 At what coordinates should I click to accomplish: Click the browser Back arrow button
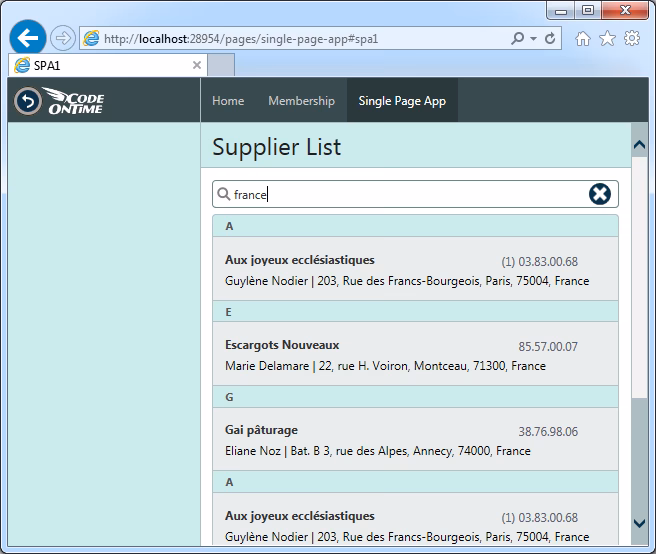[28, 38]
